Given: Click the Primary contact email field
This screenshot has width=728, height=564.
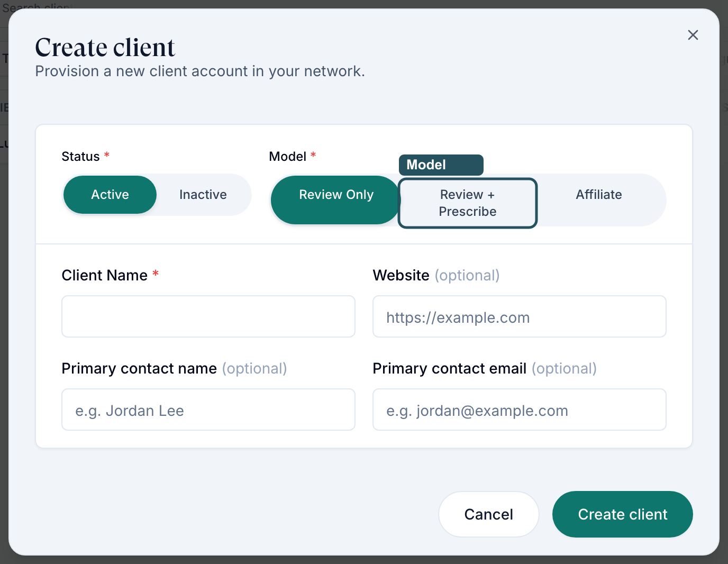Looking at the screenshot, I should [520, 410].
